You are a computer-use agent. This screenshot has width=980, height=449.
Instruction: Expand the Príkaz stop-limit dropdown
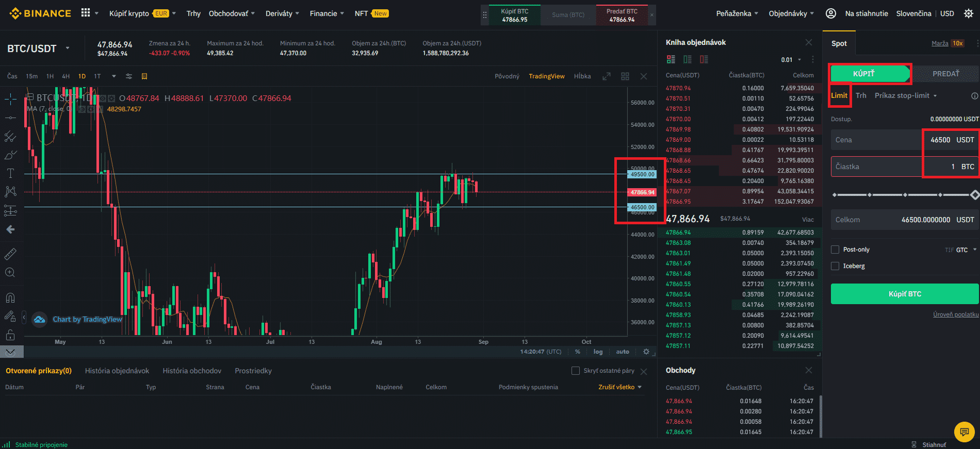point(905,95)
